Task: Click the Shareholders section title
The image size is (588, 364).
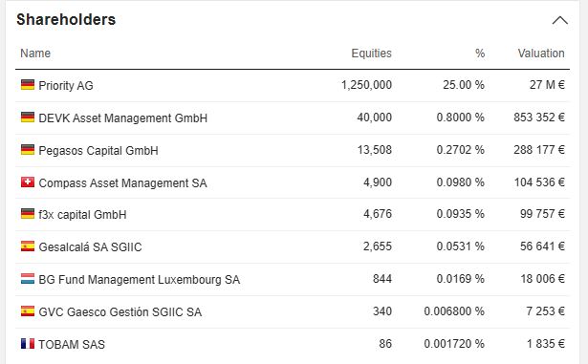Action: [x=66, y=19]
